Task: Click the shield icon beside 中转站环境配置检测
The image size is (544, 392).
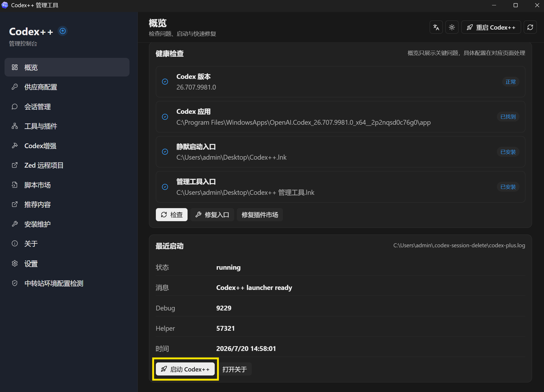Action: coord(15,283)
